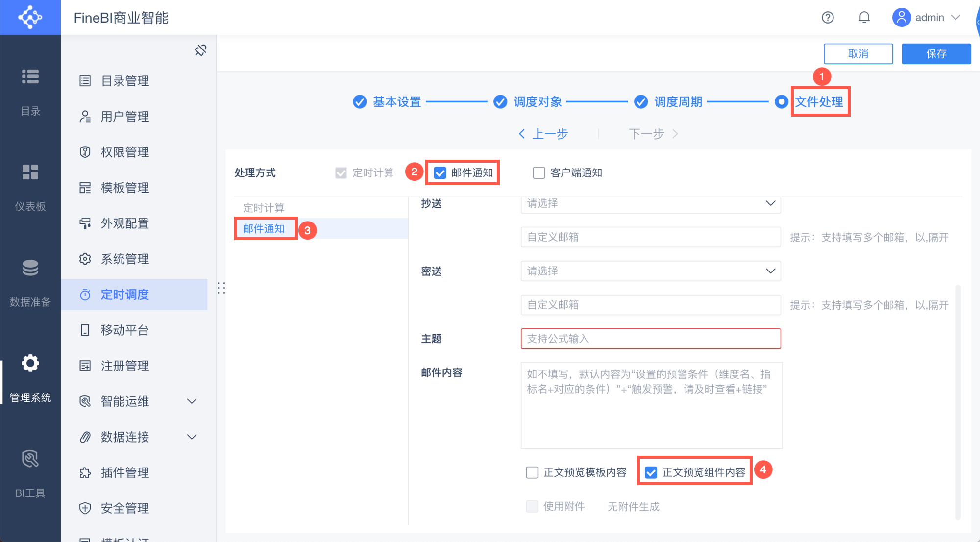
Task: Open the notification bell icon
Action: (864, 18)
